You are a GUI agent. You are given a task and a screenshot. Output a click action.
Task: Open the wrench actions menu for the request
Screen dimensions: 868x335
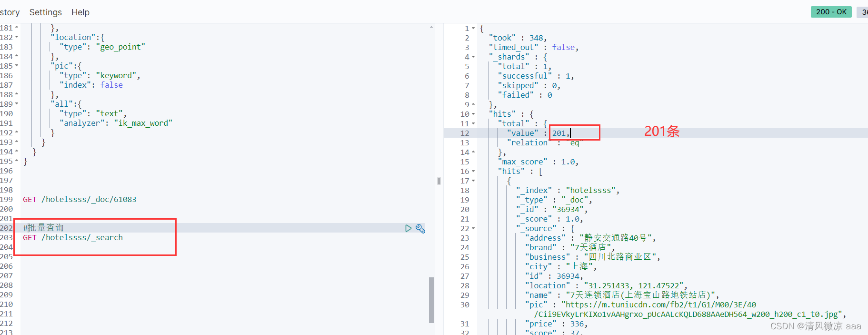pyautogui.click(x=420, y=228)
